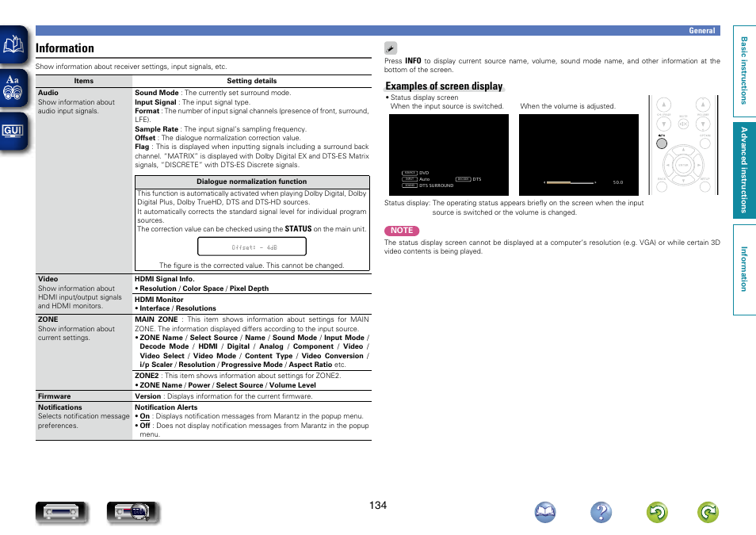The width and height of the screenshot is (756, 535).
Task: Click the Input Signal setting label
Action: [155, 102]
